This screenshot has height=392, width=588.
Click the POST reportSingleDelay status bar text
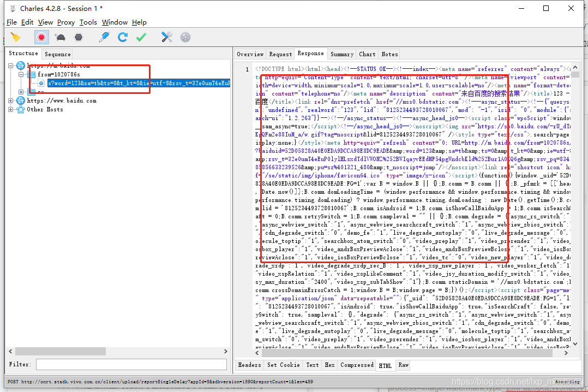click(160, 382)
